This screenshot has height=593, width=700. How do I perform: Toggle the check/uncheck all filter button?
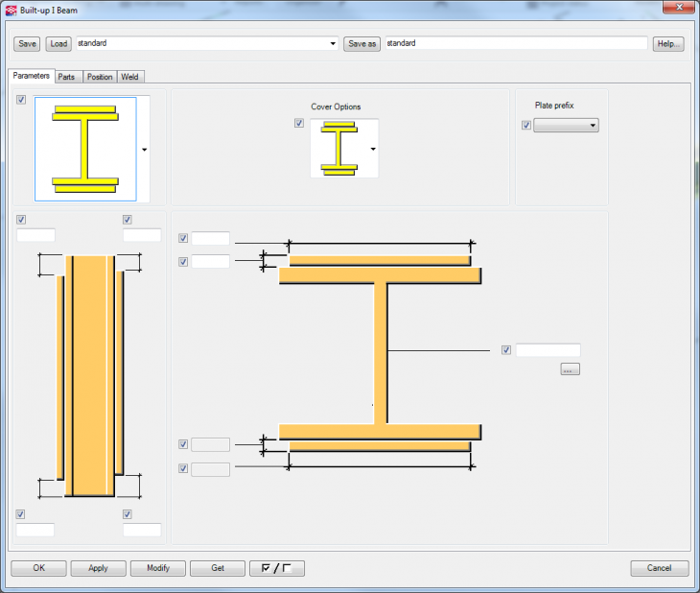[276, 568]
